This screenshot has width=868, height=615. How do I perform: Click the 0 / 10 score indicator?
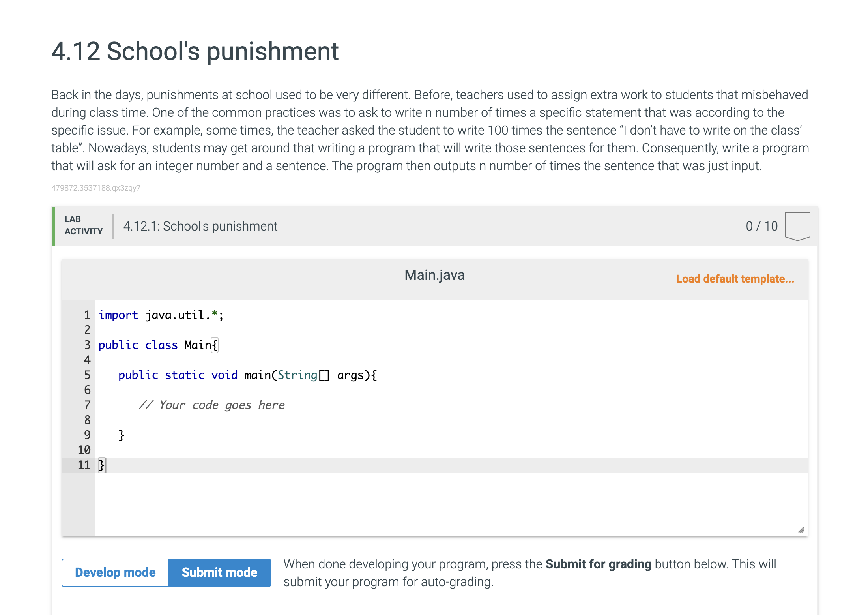761,226
